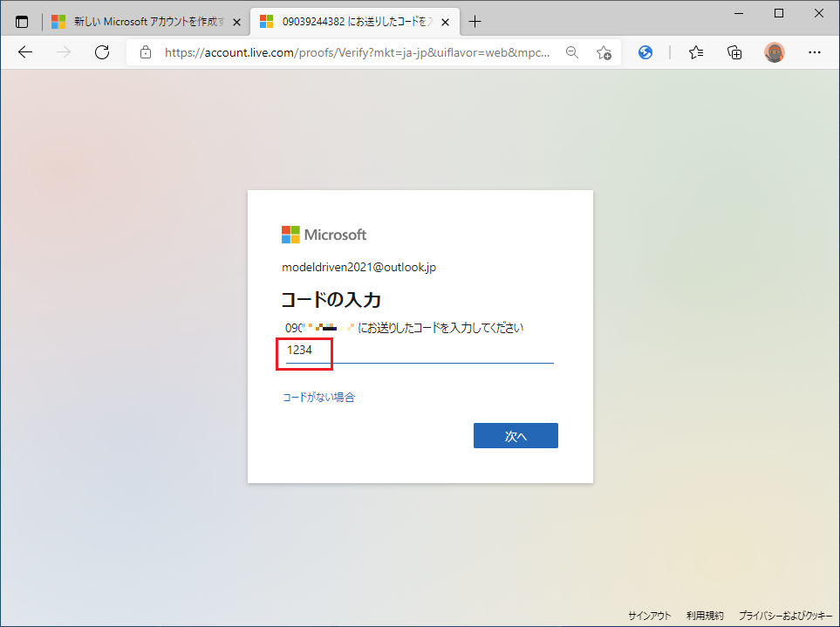Click the forward navigation arrow
This screenshot has height=627, width=840.
[64, 52]
